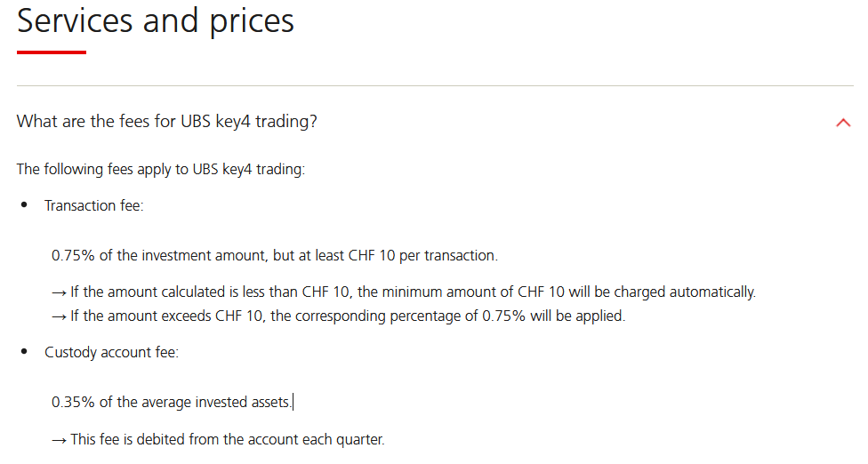Click the bullet point beside "Custody account fee"
The height and width of the screenshot is (464, 868).
(24, 352)
